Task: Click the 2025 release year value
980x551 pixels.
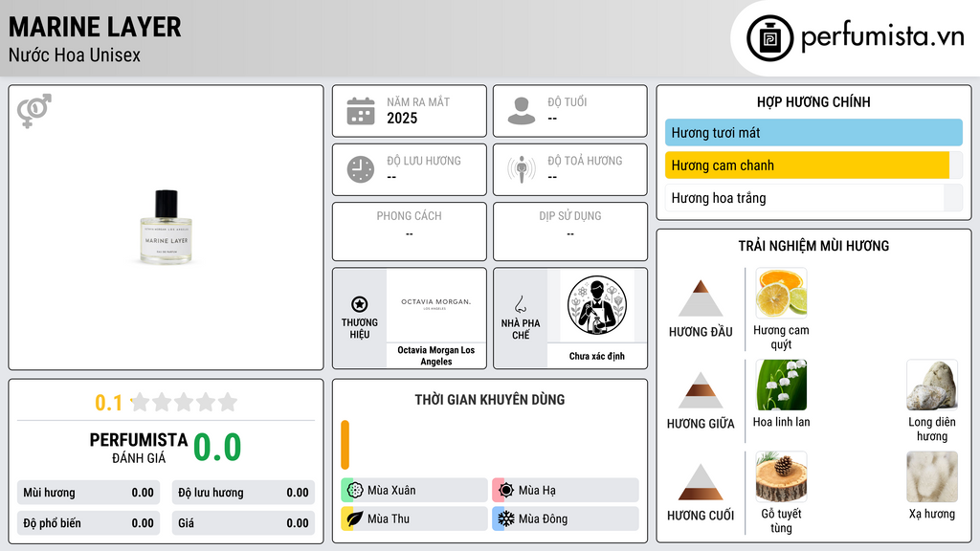Action: coord(402,118)
